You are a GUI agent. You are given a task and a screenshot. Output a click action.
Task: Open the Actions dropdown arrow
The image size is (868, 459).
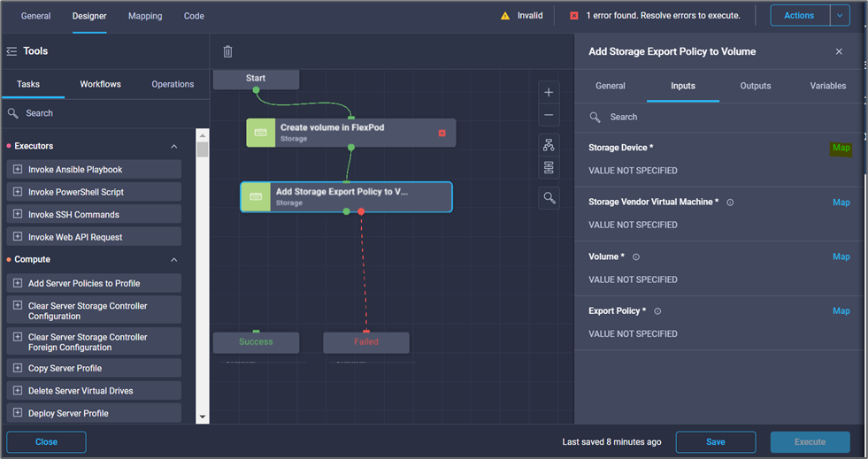(x=840, y=15)
